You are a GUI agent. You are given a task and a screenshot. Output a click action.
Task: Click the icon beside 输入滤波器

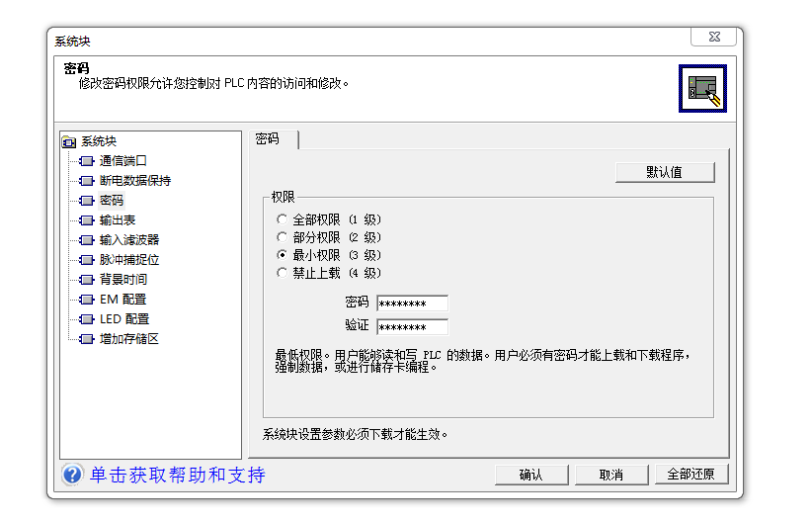87,240
